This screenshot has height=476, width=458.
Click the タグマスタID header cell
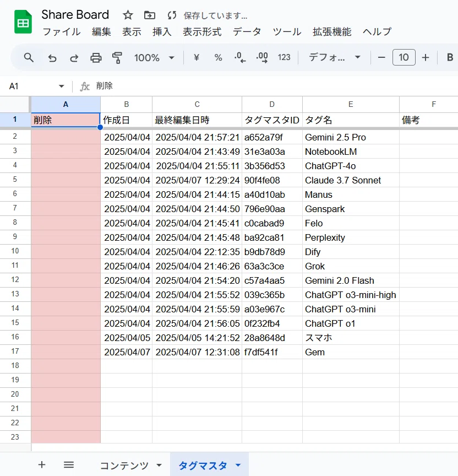point(272,120)
